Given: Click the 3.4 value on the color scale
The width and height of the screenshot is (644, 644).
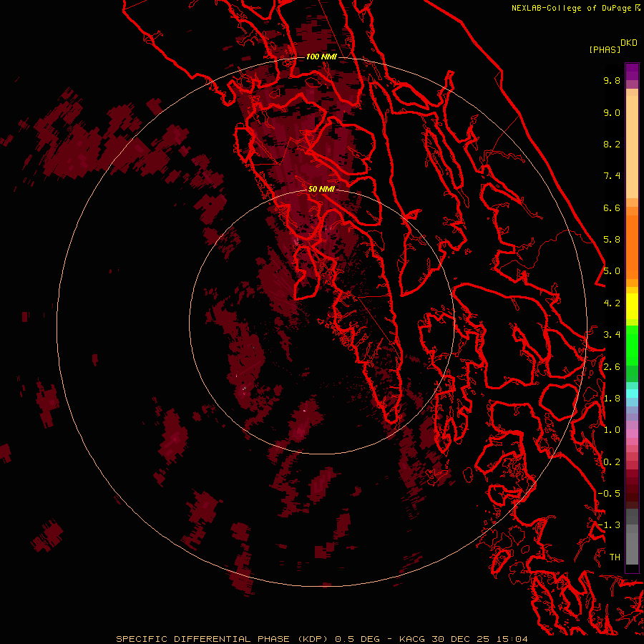Looking at the screenshot, I should [612, 335].
